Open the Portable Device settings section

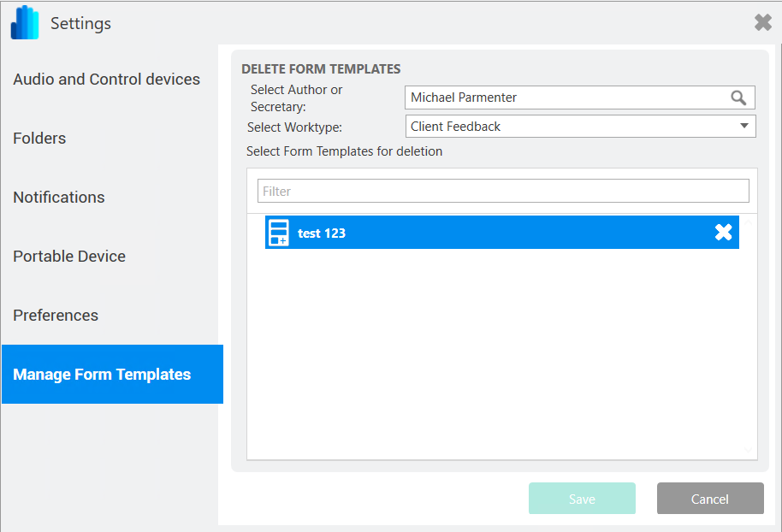click(x=69, y=256)
